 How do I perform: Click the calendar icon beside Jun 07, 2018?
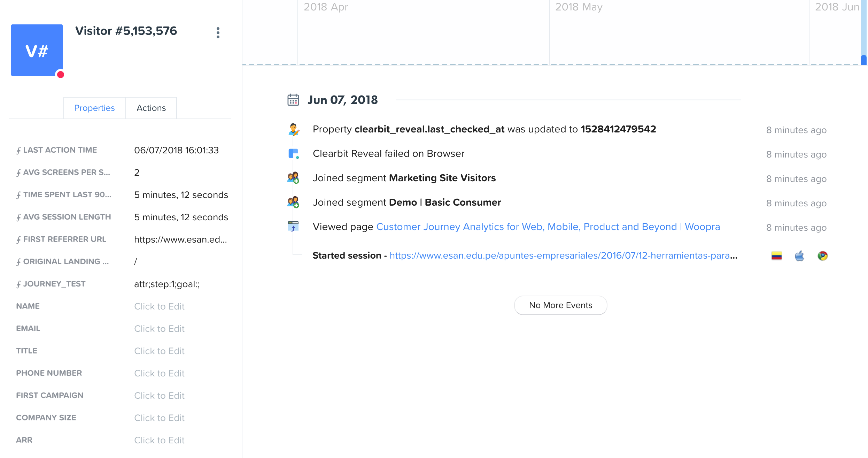click(x=293, y=100)
